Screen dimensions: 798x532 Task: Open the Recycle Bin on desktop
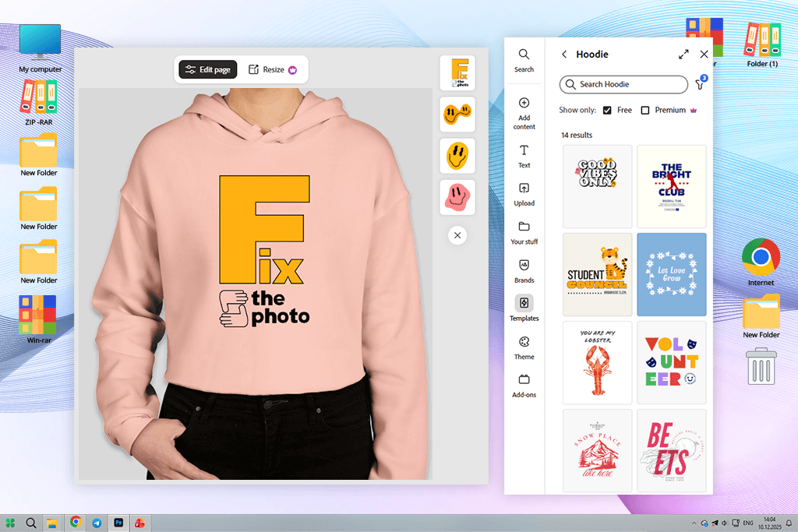tap(761, 366)
